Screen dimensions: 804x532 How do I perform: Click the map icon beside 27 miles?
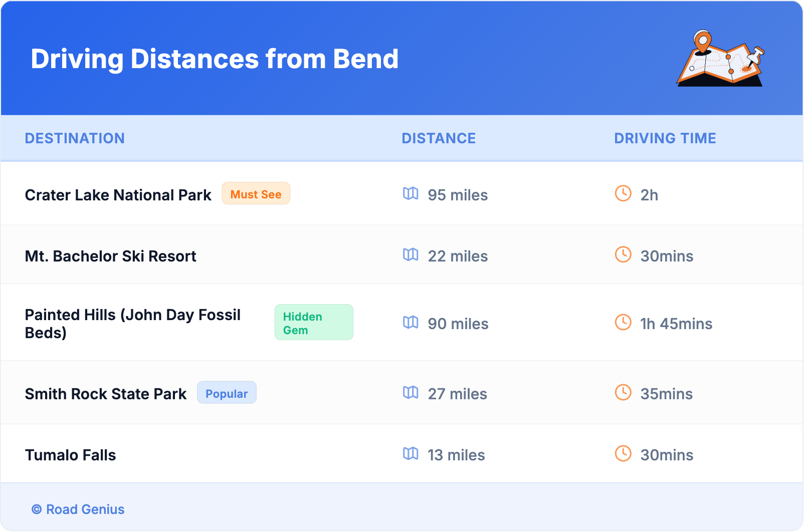[x=411, y=393]
